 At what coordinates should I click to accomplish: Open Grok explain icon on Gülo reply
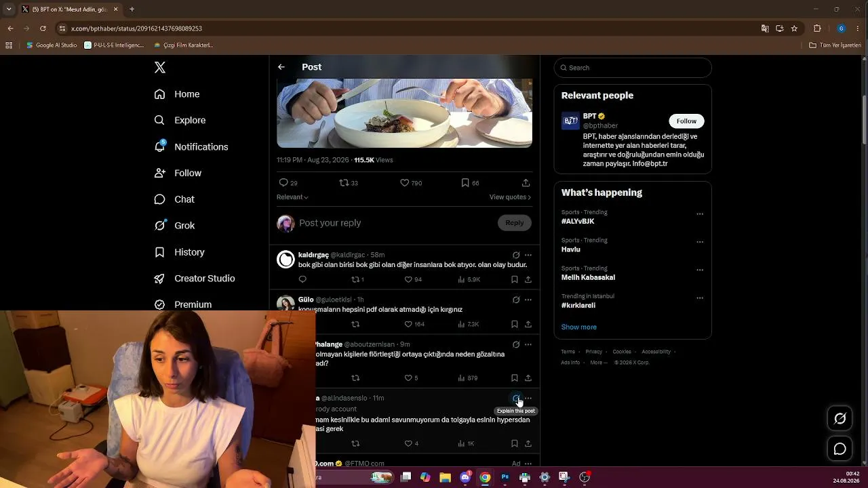pos(516,300)
